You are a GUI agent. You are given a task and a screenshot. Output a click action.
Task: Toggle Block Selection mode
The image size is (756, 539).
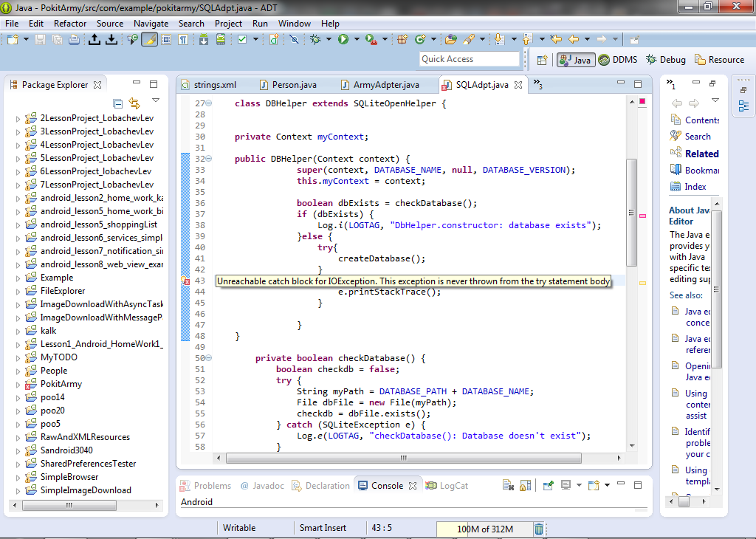click(166, 40)
